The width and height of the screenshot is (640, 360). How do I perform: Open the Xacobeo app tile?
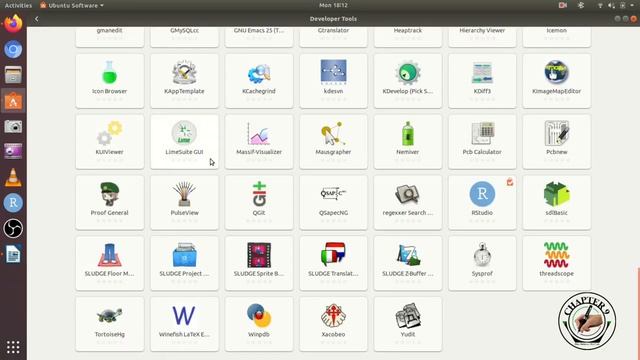(333, 324)
